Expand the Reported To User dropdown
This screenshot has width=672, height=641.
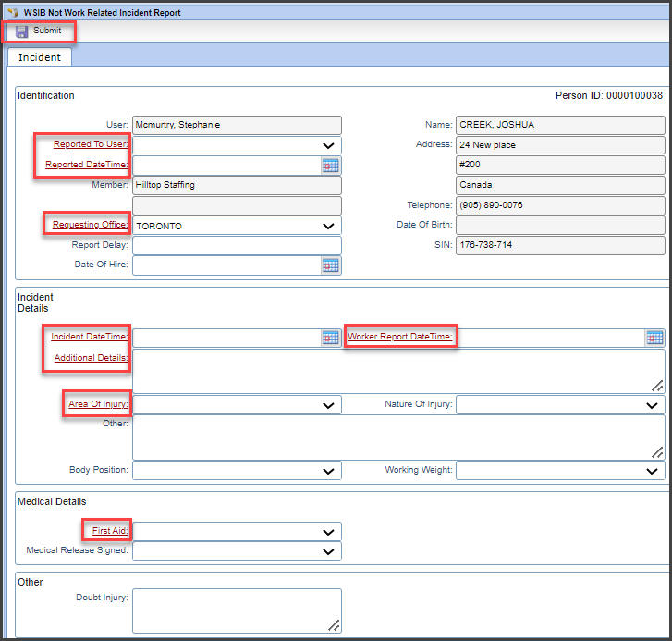point(328,145)
